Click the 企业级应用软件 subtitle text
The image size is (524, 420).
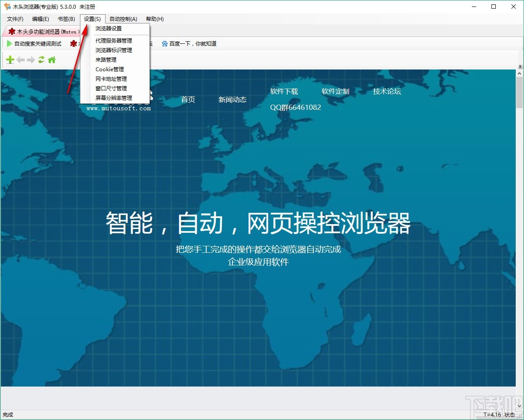pyautogui.click(x=258, y=262)
